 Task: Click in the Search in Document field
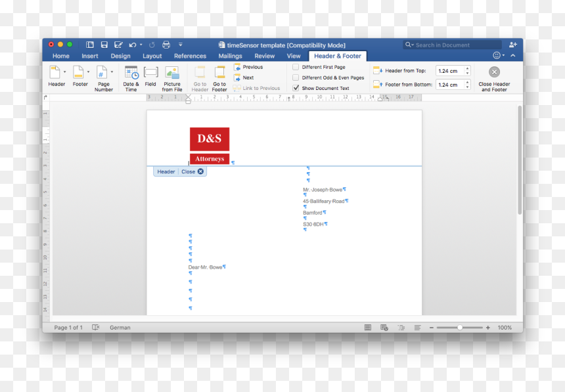(x=452, y=45)
